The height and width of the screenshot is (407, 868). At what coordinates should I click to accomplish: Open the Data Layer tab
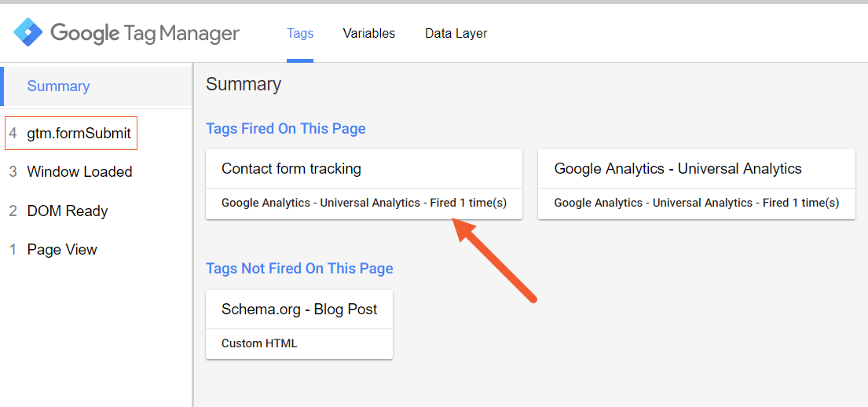456,33
